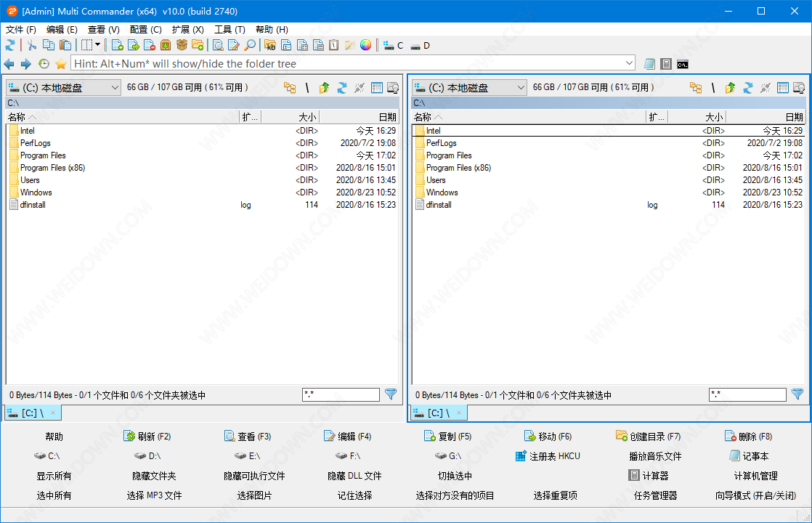Open the Tools (工具) menu

[x=230, y=30]
